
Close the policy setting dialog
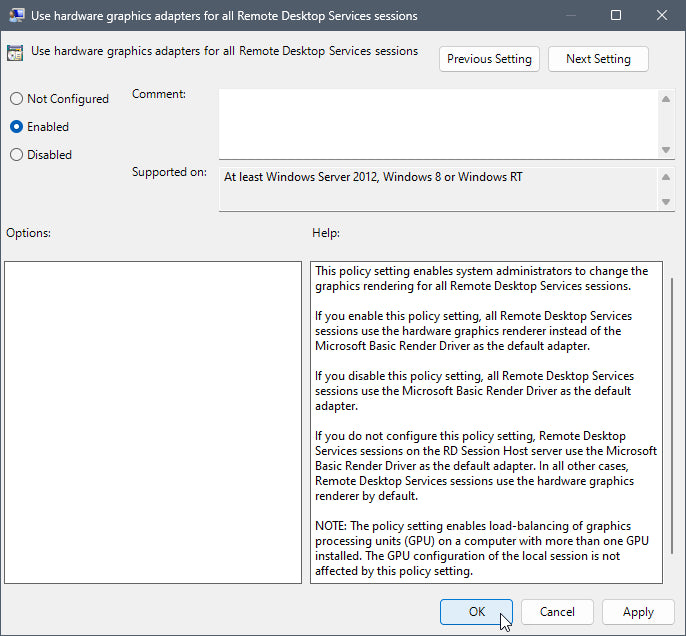[x=661, y=16]
